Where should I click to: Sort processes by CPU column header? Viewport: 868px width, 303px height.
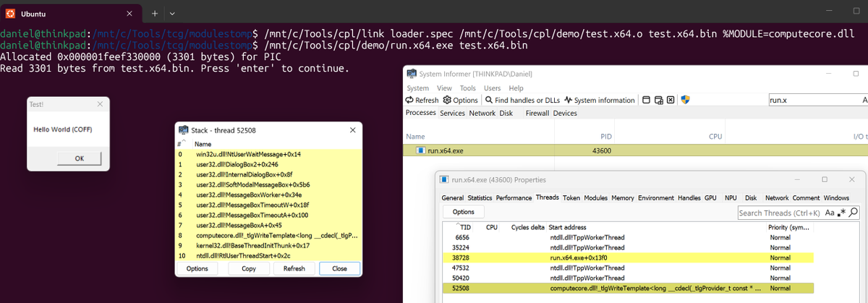[716, 136]
